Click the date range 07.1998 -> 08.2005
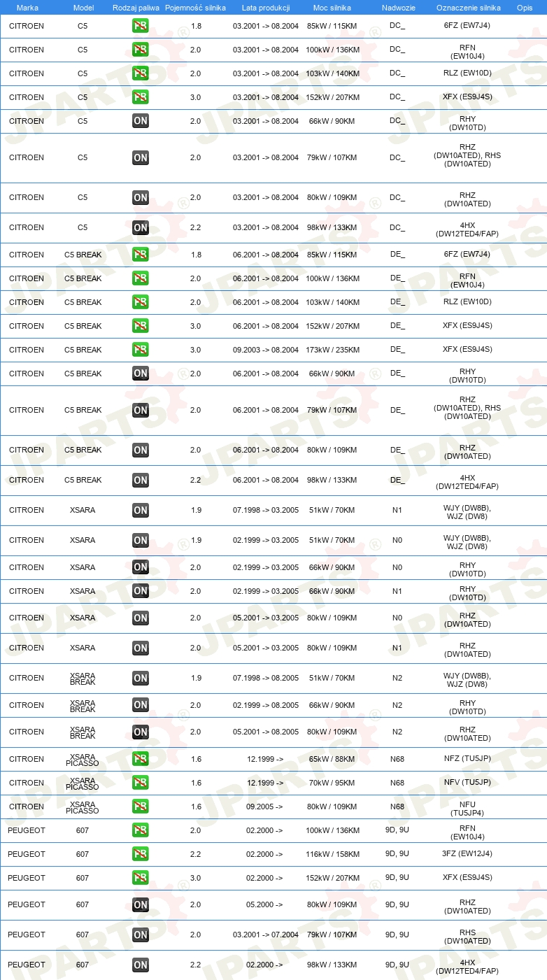Image resolution: width=547 pixels, height=980 pixels. 266,679
